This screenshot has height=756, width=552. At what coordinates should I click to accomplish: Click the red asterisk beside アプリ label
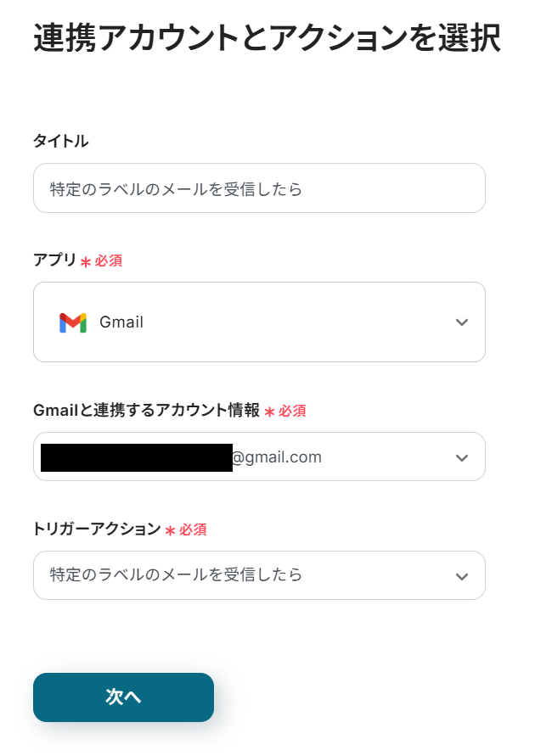click(x=86, y=262)
